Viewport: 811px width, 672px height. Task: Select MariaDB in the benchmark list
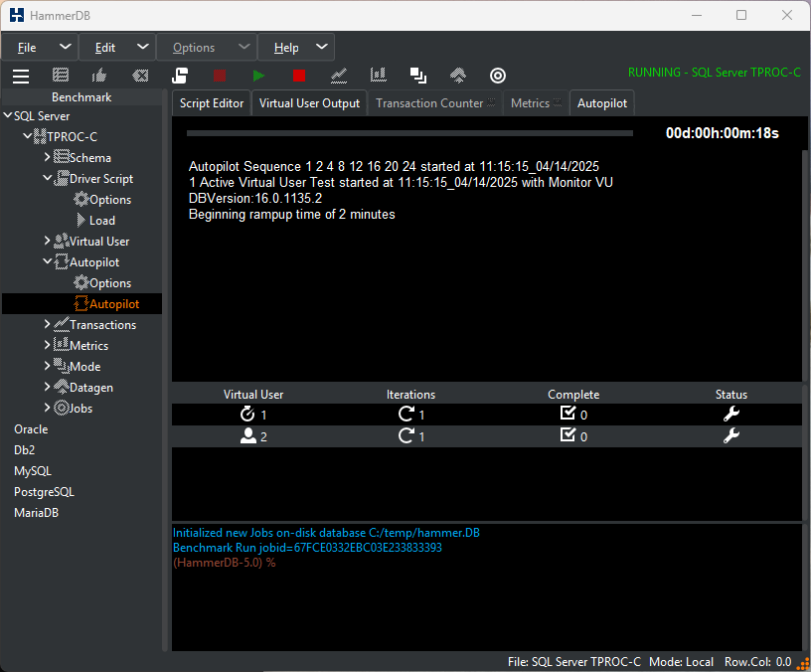[36, 513]
